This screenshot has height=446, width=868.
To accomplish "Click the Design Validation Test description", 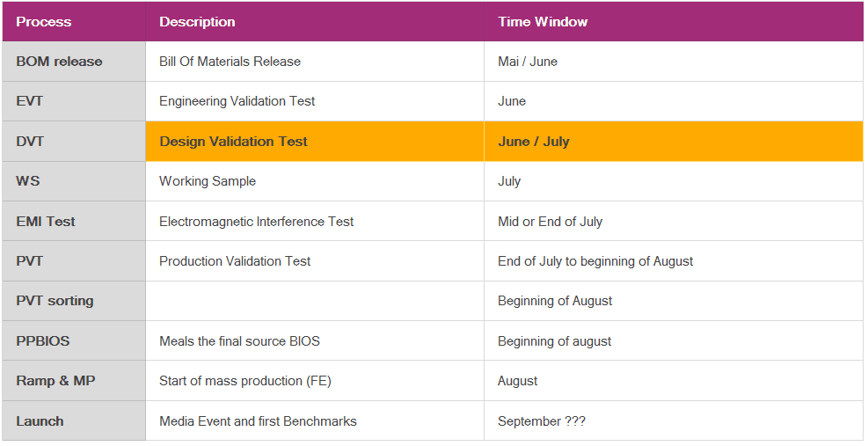I will [233, 142].
